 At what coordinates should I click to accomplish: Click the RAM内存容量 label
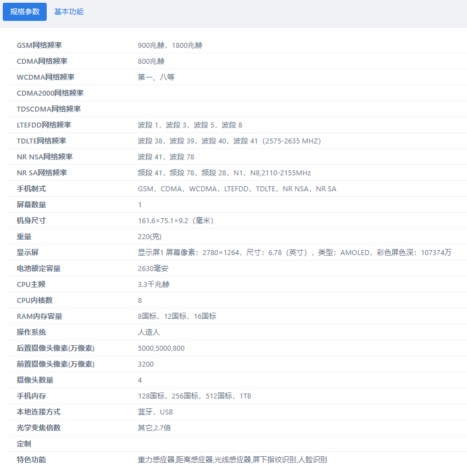pos(40,316)
